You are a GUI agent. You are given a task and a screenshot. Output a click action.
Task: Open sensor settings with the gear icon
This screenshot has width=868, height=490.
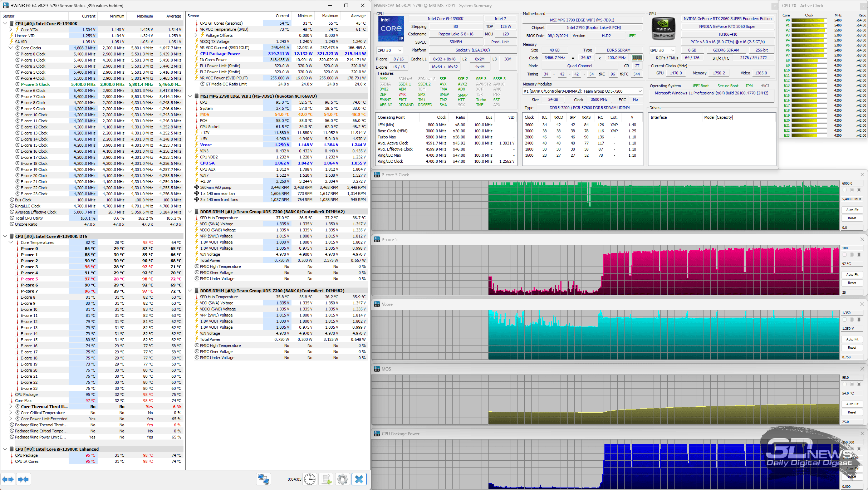point(343,479)
